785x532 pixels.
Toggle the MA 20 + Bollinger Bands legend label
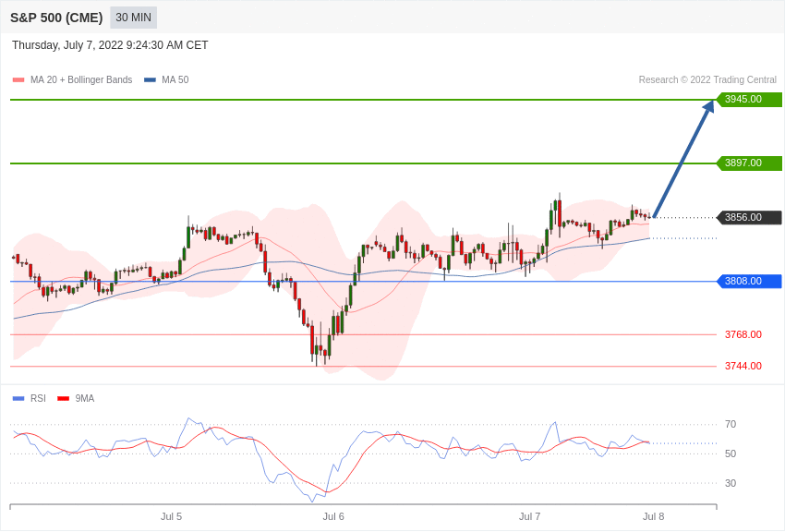click(x=81, y=80)
